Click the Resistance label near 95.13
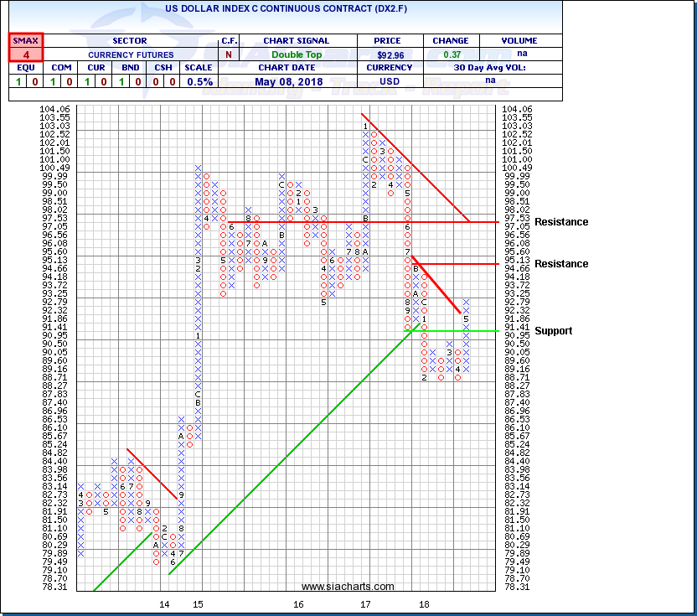 coord(561,264)
